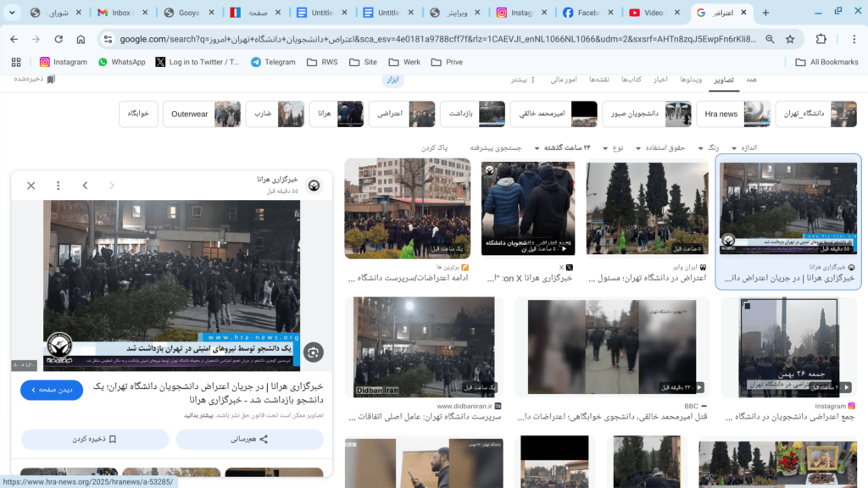
Task: Open the All Bookmarks folder
Action: pyautogui.click(x=826, y=62)
